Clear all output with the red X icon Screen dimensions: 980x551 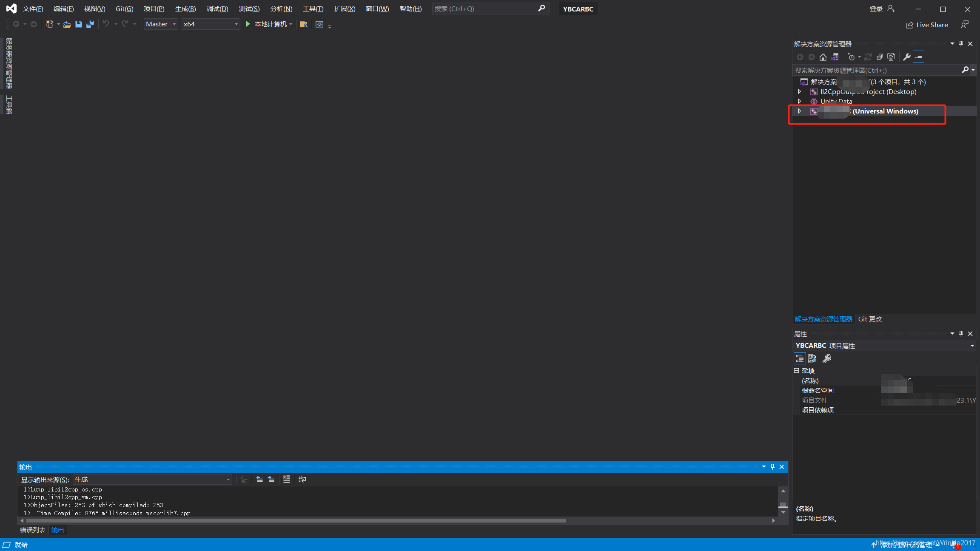(286, 479)
